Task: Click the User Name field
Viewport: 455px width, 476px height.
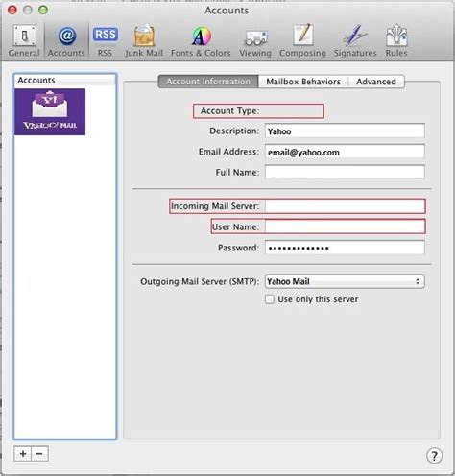Action: (x=345, y=226)
